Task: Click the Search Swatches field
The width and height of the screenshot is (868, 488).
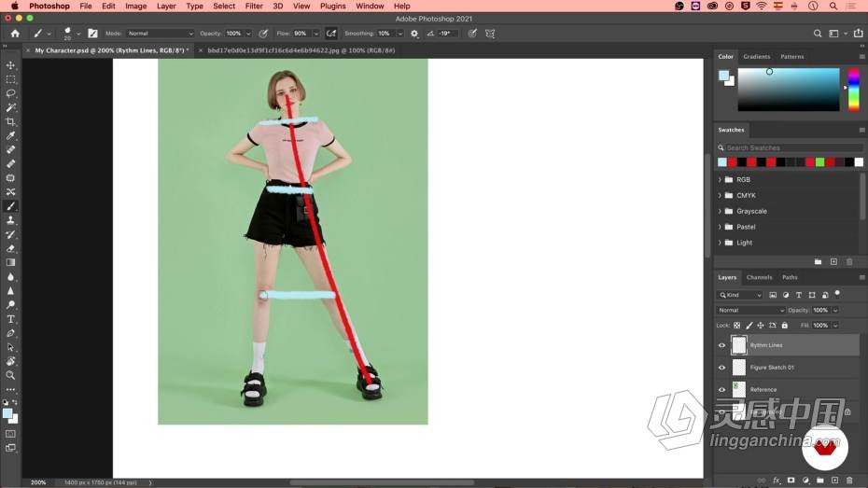Action: tap(791, 147)
